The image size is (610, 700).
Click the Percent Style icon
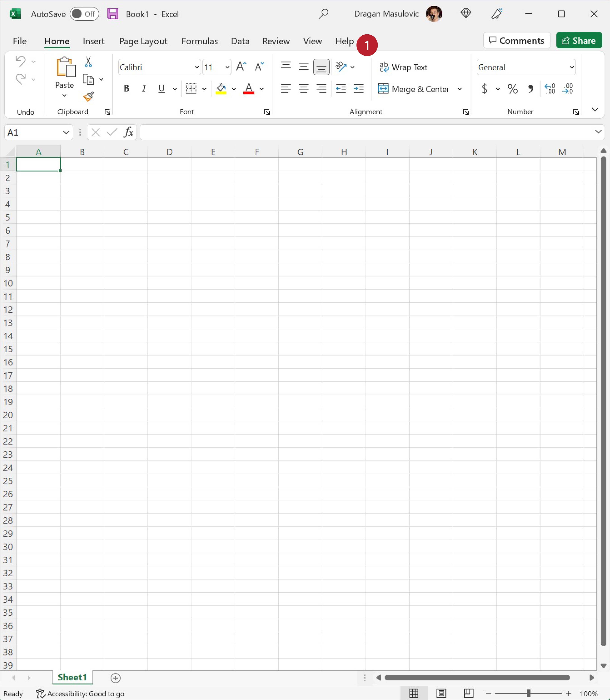tap(512, 89)
